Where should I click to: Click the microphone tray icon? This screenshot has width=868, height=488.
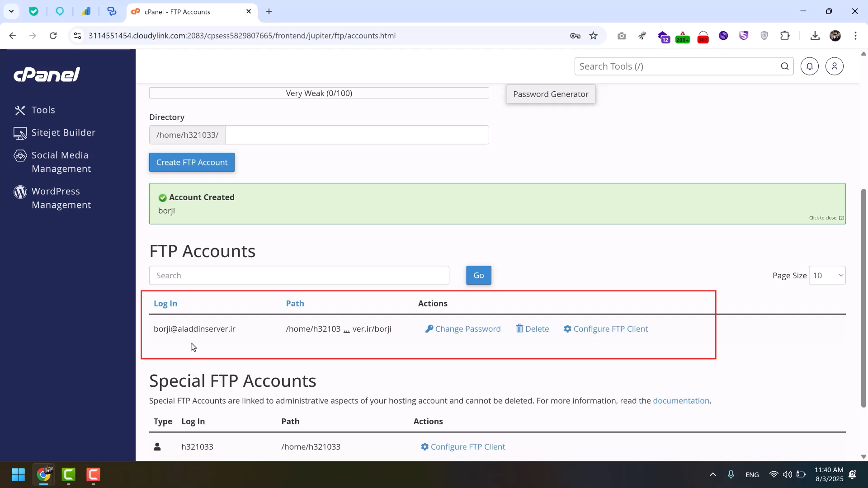click(x=731, y=474)
